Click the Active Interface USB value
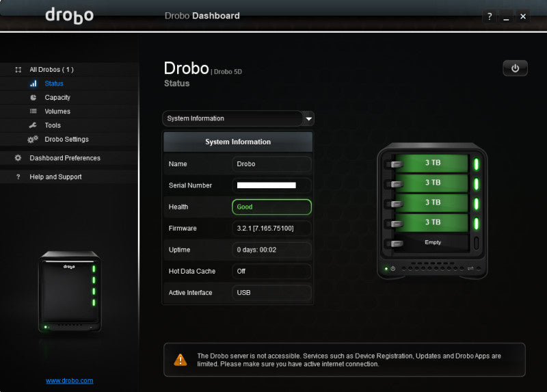 point(271,293)
